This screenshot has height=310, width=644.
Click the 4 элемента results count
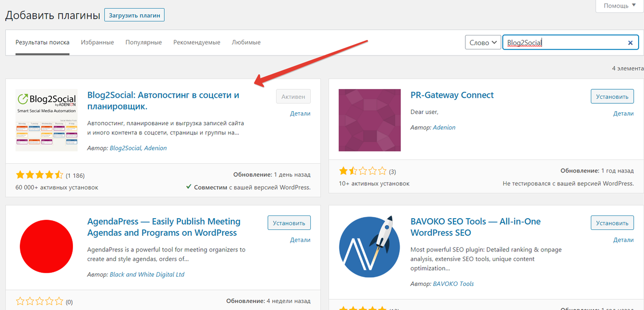[x=627, y=68]
